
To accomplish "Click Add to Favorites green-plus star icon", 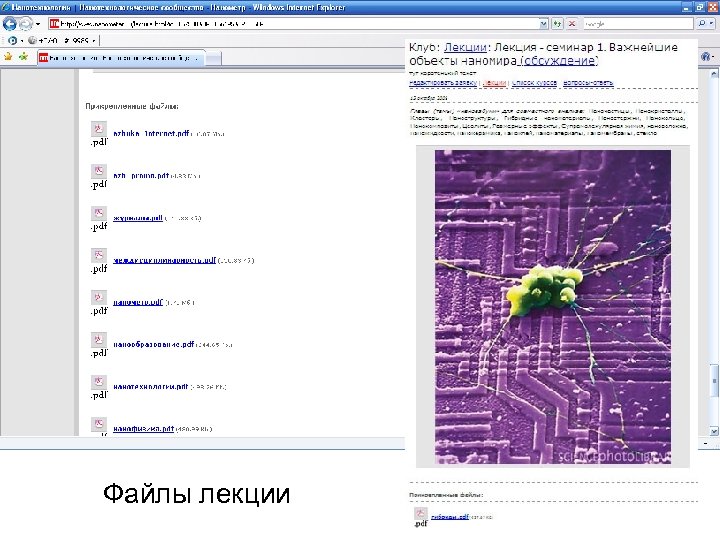I will (23, 56).
